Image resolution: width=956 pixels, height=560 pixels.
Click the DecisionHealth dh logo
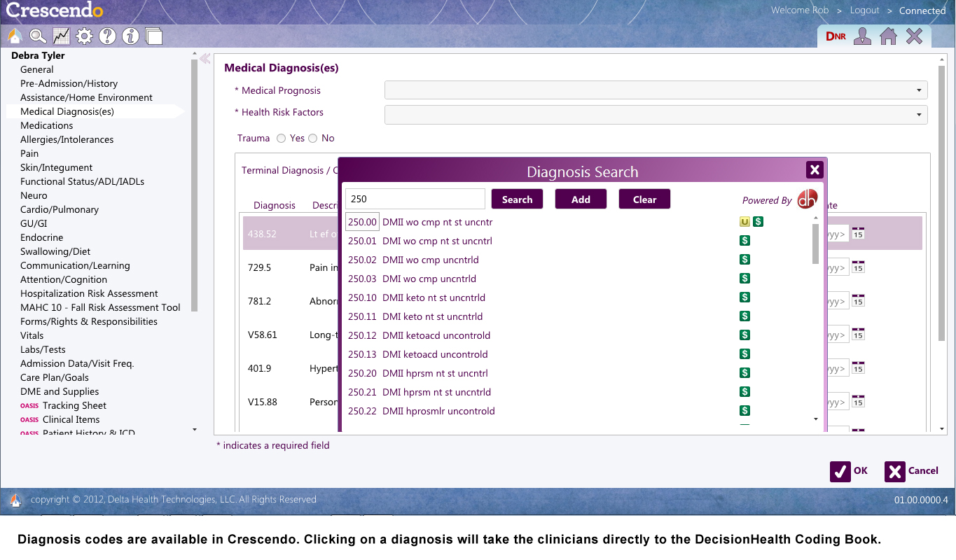tap(807, 199)
